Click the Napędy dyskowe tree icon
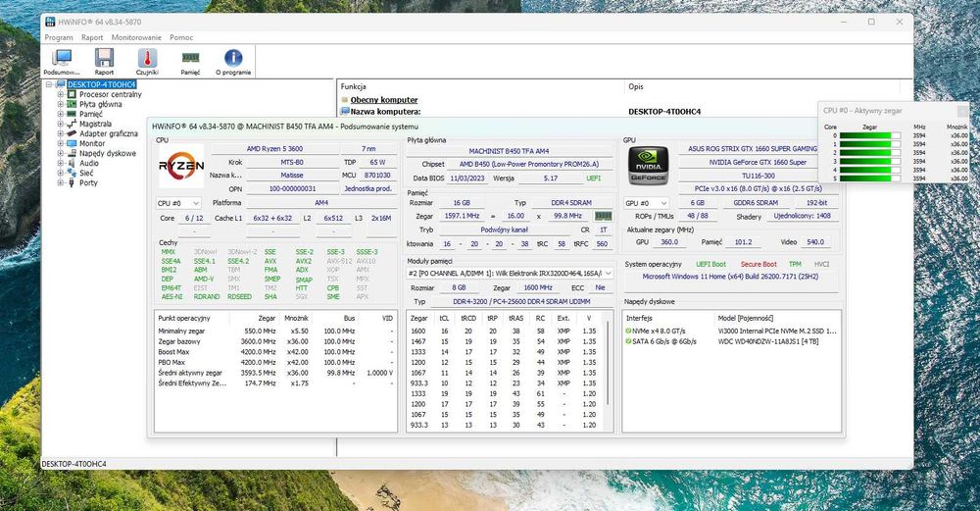Image resolution: width=980 pixels, height=511 pixels. click(x=72, y=153)
